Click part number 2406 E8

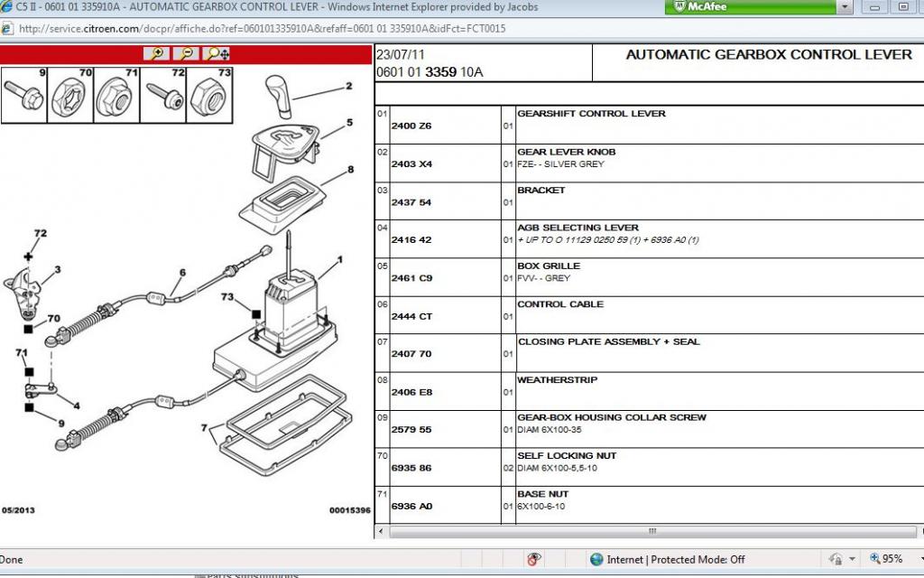411,392
